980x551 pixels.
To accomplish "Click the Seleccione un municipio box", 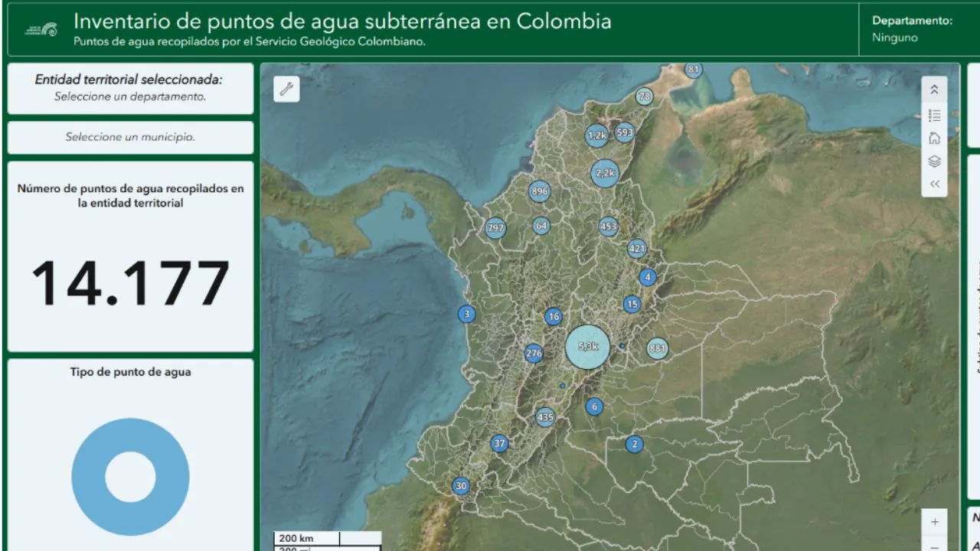I will click(130, 138).
